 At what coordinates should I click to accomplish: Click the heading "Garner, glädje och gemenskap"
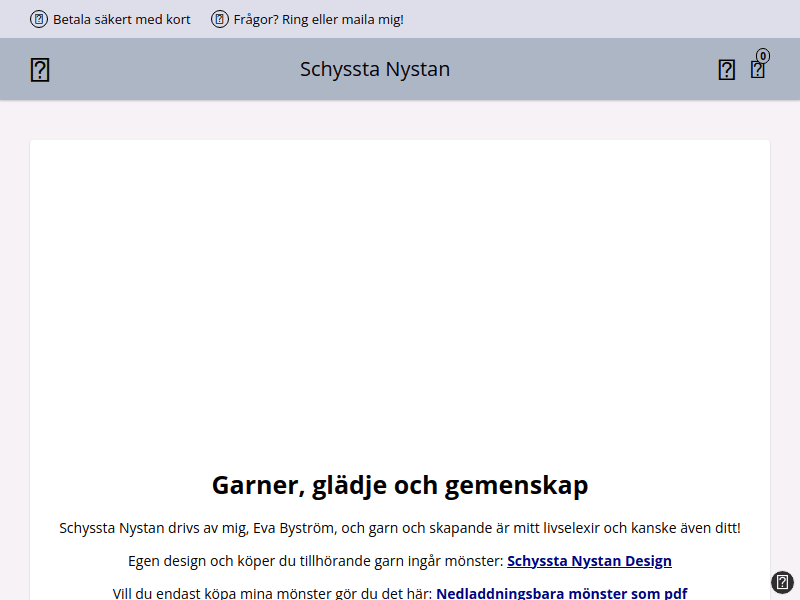[x=400, y=485]
